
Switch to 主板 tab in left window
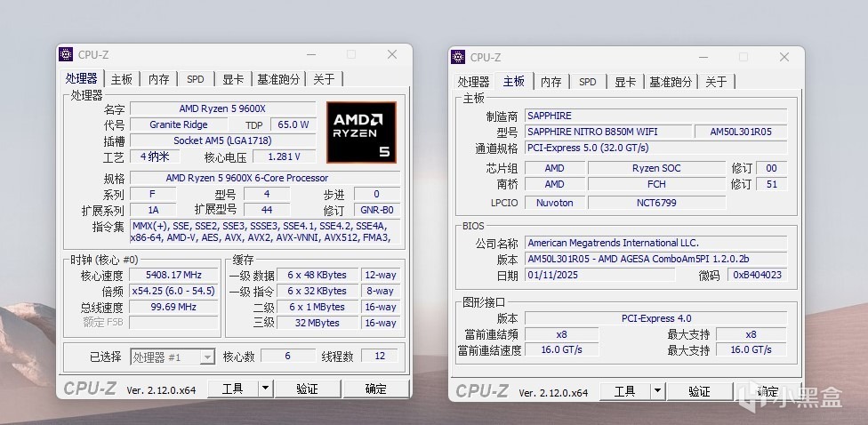[121, 79]
